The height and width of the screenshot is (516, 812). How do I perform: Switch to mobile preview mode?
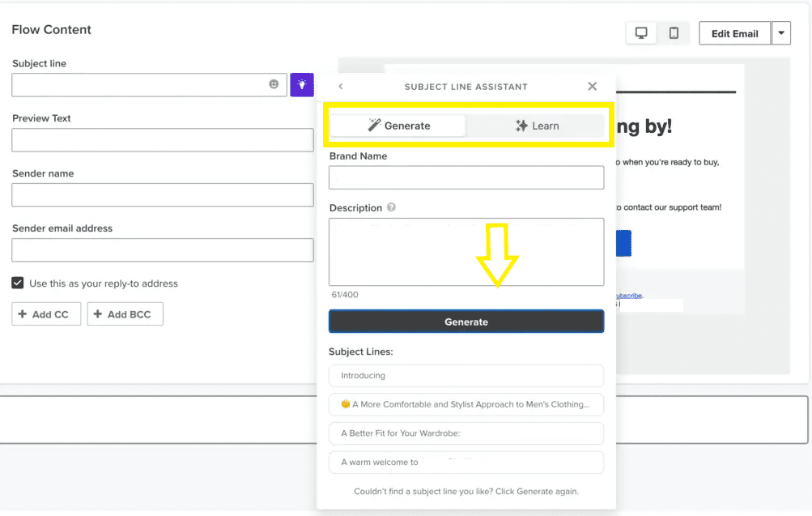pos(674,33)
